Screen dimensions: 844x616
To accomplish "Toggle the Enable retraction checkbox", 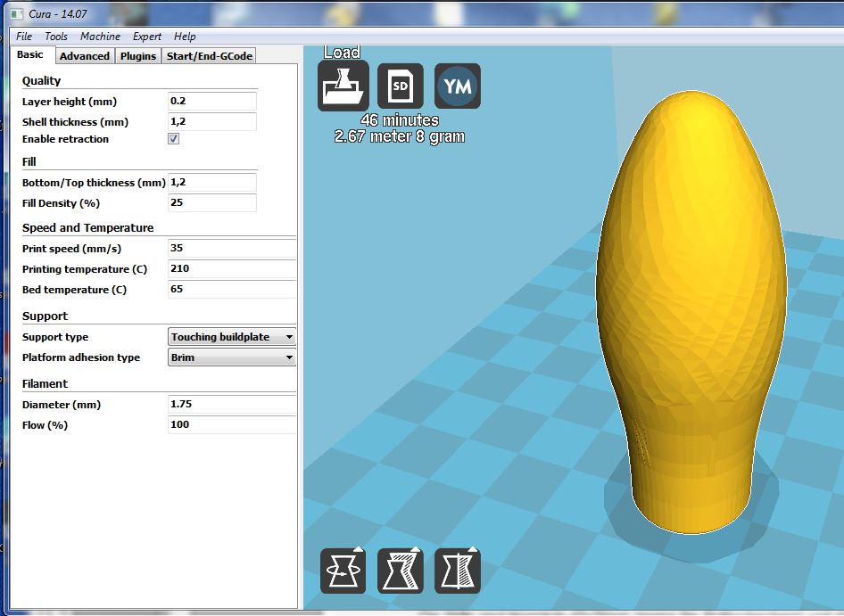I will (174, 139).
